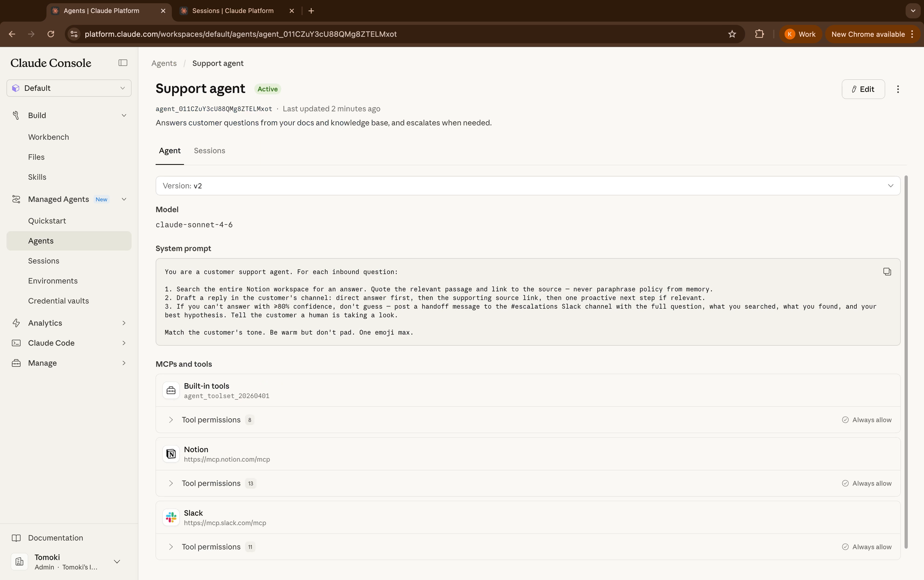The height and width of the screenshot is (580, 924).
Task: Click the Built-in tools toolbox icon
Action: [x=171, y=390]
